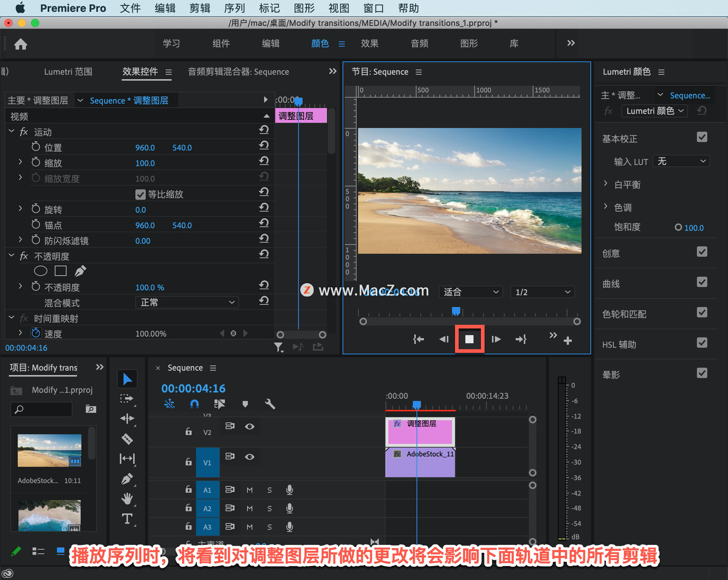Open the 适合 zoom level dropdown
Viewport: 728px width, 580px height.
[x=471, y=292]
